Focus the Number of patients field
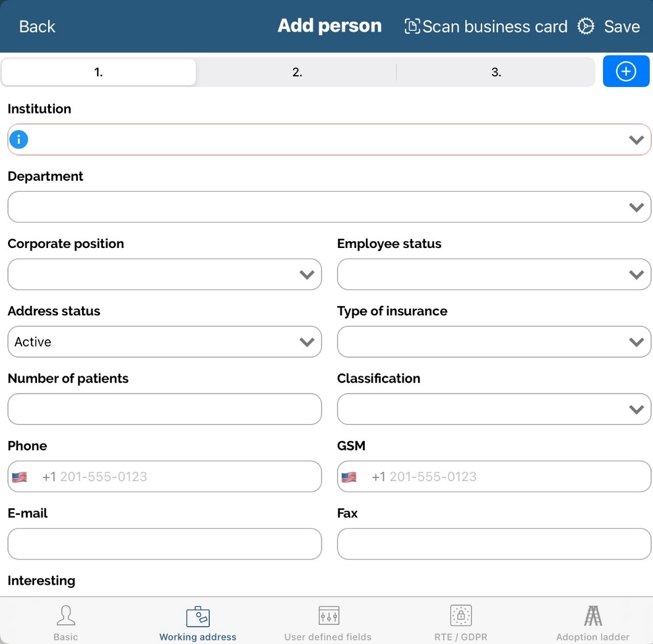The image size is (653, 644). tap(165, 409)
